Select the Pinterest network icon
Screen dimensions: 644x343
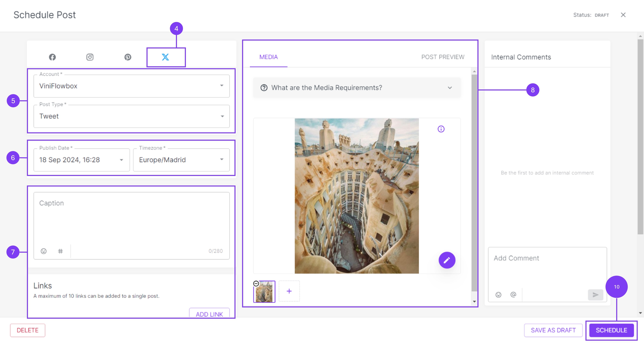[x=128, y=57]
